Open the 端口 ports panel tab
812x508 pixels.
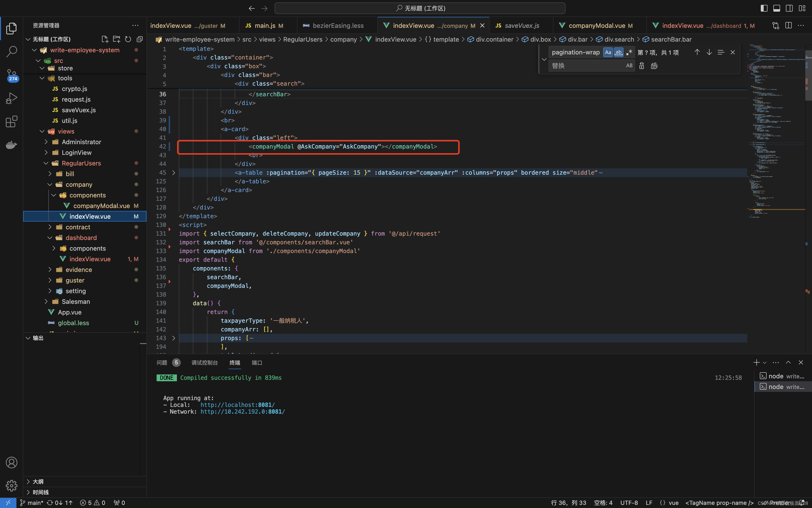[x=257, y=363]
